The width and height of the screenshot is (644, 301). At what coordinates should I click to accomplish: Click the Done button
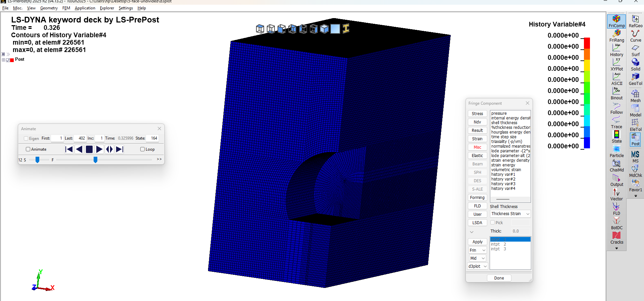pyautogui.click(x=499, y=278)
